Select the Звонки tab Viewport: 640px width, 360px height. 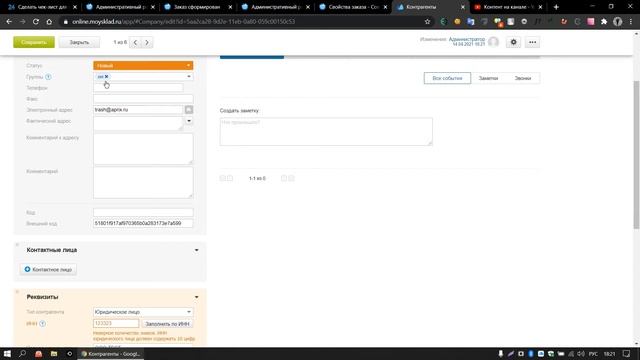[x=523, y=78]
